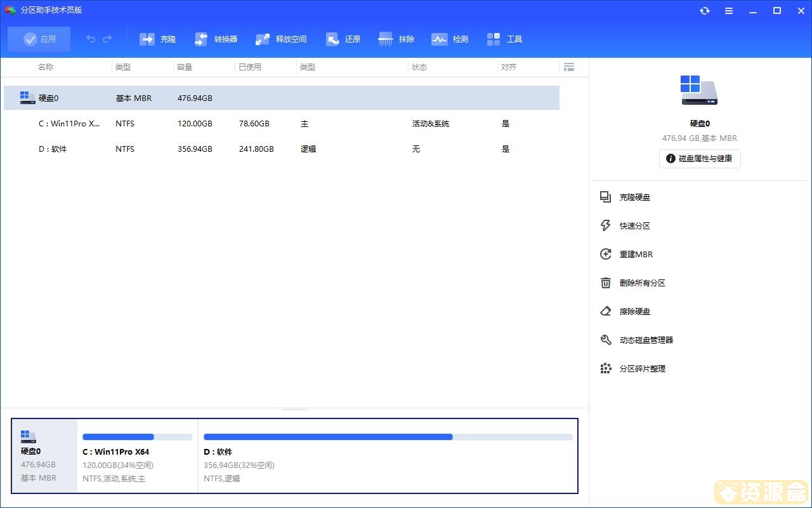Click the 逻辑 type cell
This screenshot has height=508, width=812.
(x=308, y=149)
